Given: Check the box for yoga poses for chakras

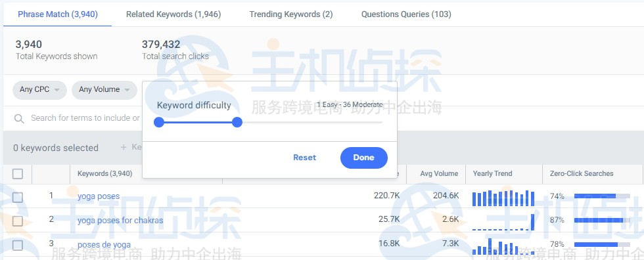Looking at the screenshot, I should click(x=17, y=221).
